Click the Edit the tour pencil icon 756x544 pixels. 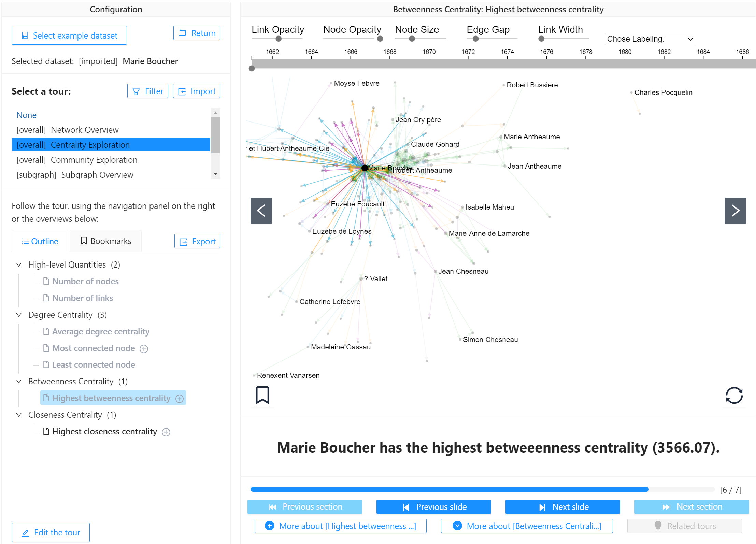tap(25, 532)
